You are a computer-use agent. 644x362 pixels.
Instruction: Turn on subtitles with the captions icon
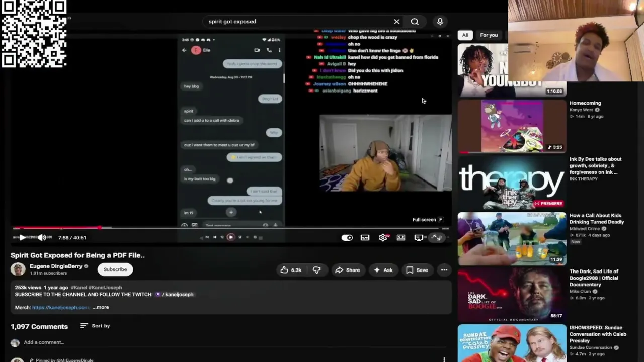(365, 237)
